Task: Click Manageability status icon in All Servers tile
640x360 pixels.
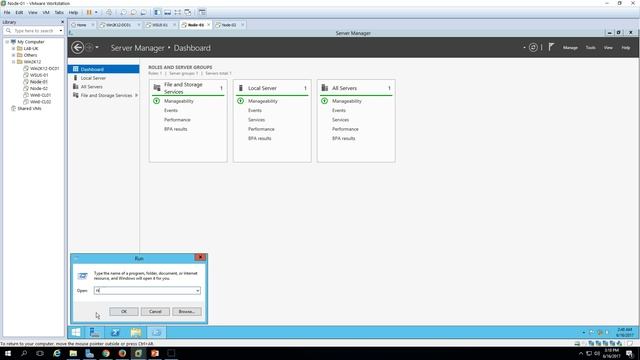Action: (324, 101)
